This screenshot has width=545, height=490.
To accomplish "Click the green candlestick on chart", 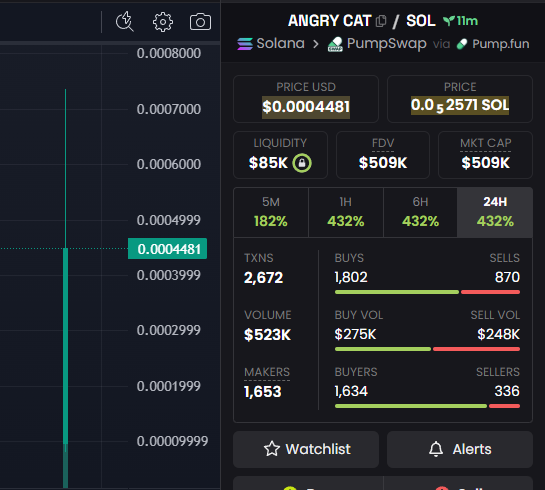I will click(x=65, y=346).
